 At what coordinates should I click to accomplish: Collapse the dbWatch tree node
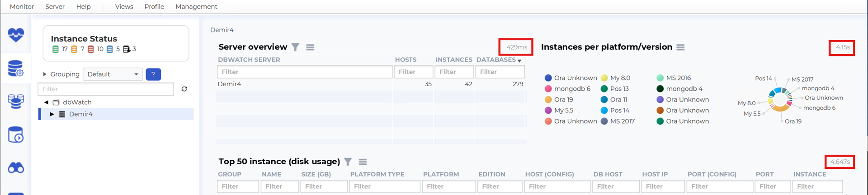click(x=46, y=102)
